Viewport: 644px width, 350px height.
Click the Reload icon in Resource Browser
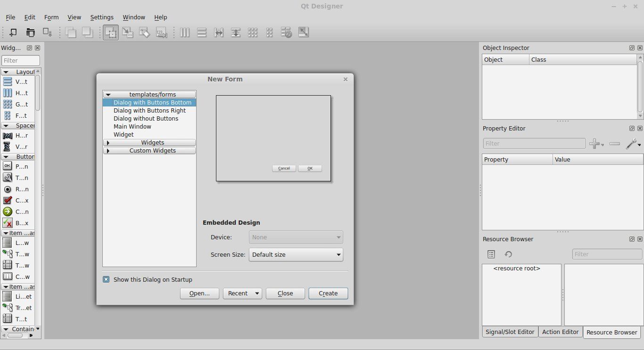tap(508, 254)
